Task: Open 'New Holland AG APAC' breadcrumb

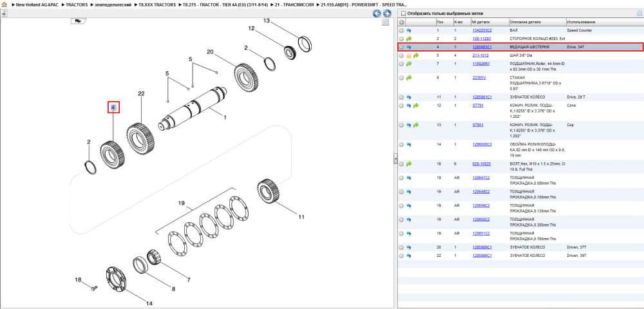Action: (39, 5)
